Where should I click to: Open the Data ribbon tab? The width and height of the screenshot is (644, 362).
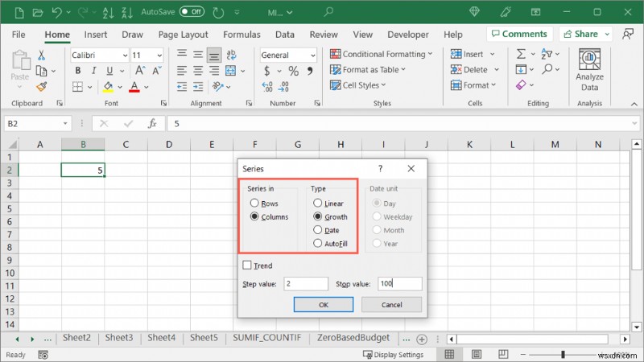[285, 35]
